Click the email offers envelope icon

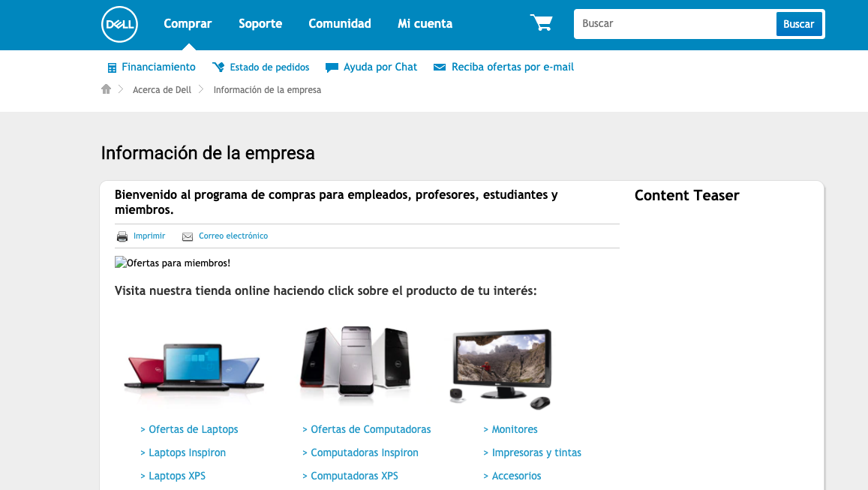click(x=440, y=68)
